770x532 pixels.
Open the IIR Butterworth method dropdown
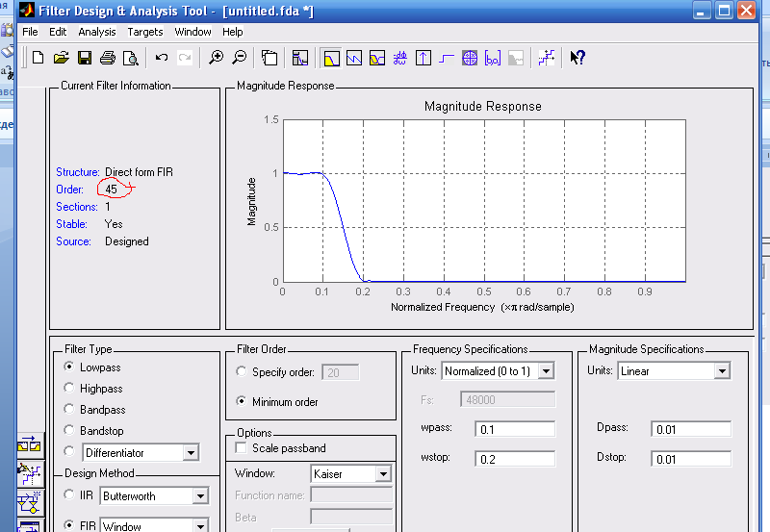click(x=200, y=496)
